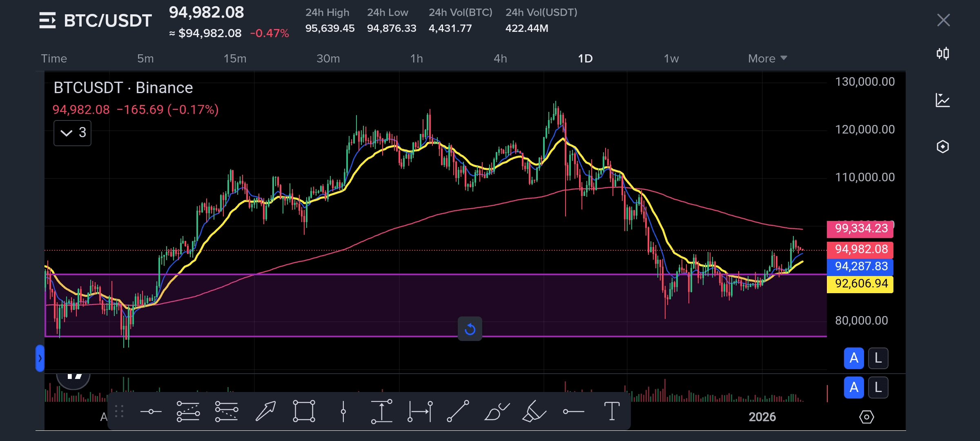Toggle log scale L on main chart
980x441 pixels.
click(x=878, y=358)
